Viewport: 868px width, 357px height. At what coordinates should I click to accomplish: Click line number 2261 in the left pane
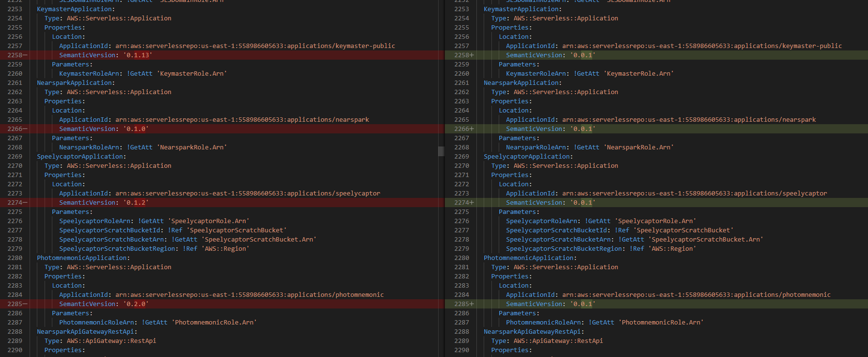point(15,83)
